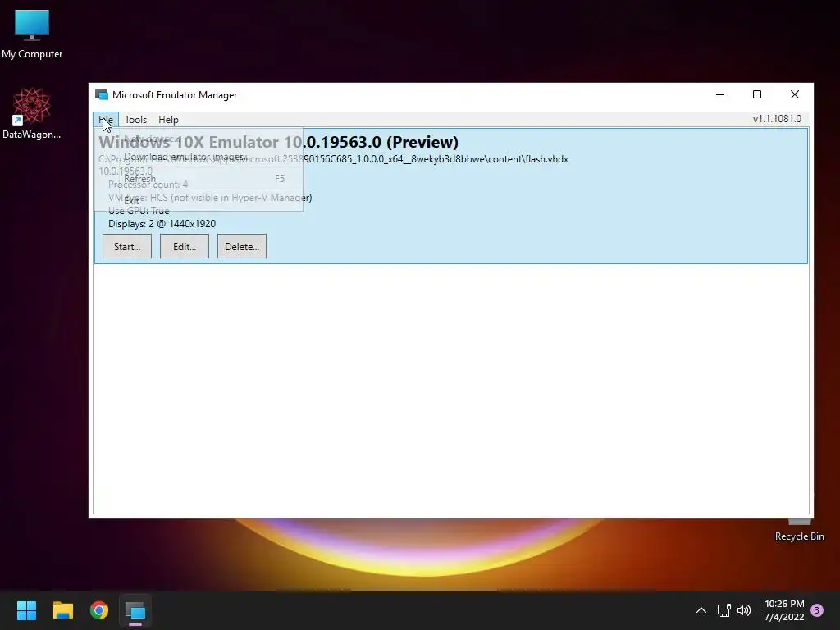Screen dimensions: 840x630
Task: Open the File menu
Action: click(x=106, y=120)
